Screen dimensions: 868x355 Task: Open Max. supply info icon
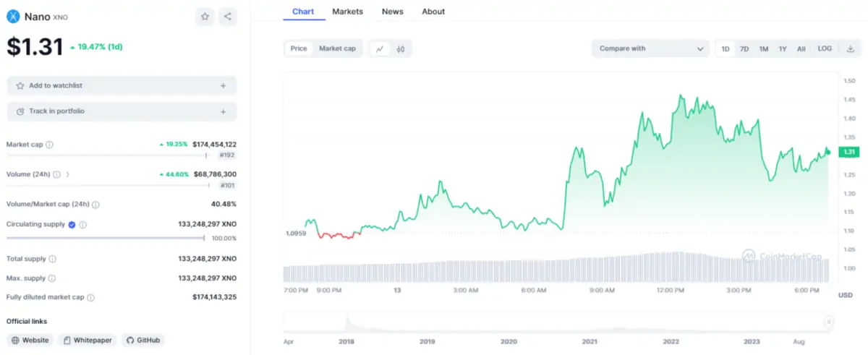[52, 278]
